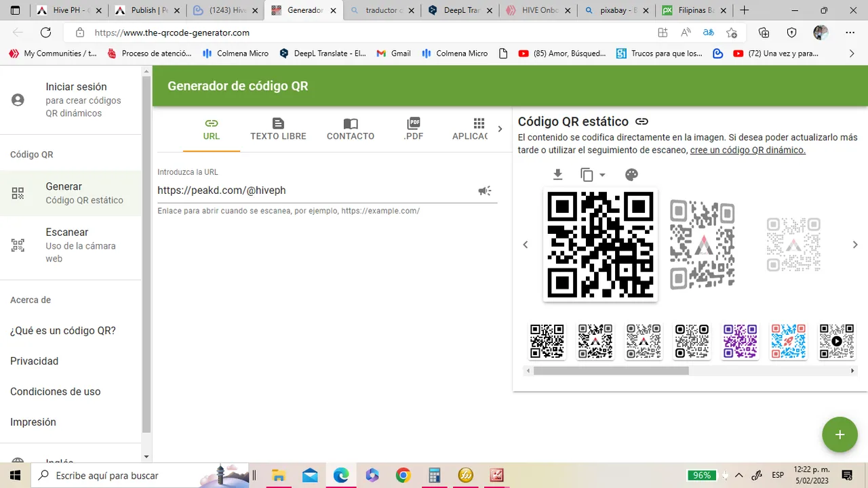Select the URL tab
The height and width of the screenshot is (488, 868).
(212, 129)
